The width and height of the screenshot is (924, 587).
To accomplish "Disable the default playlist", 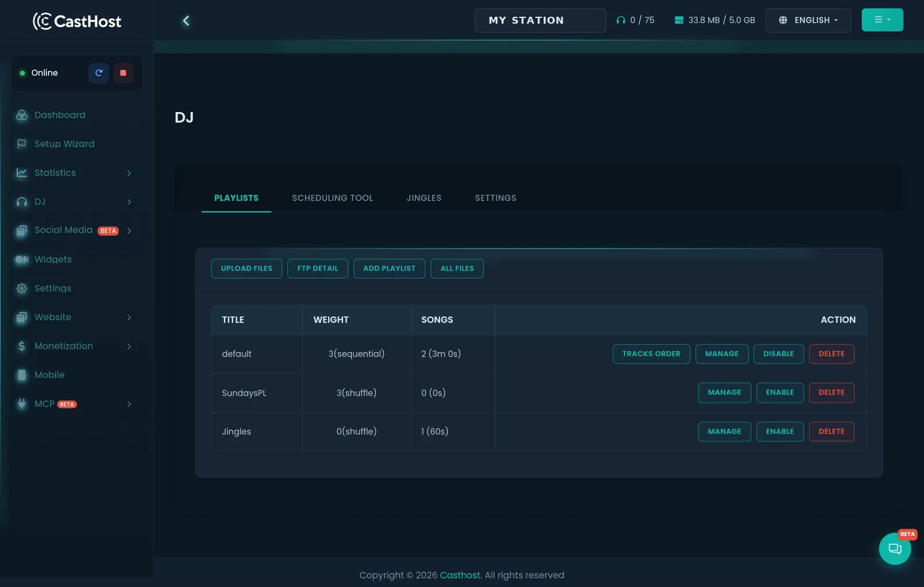I will [x=778, y=354].
